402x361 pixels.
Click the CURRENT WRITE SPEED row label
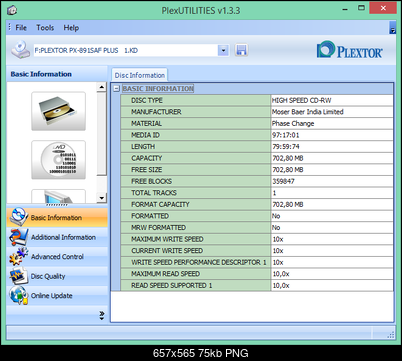pyautogui.click(x=167, y=251)
